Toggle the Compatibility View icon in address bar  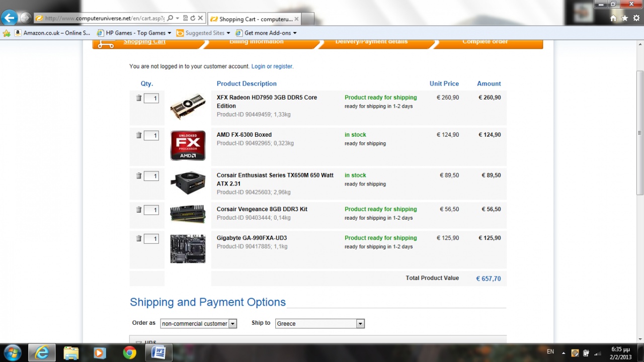point(185,18)
